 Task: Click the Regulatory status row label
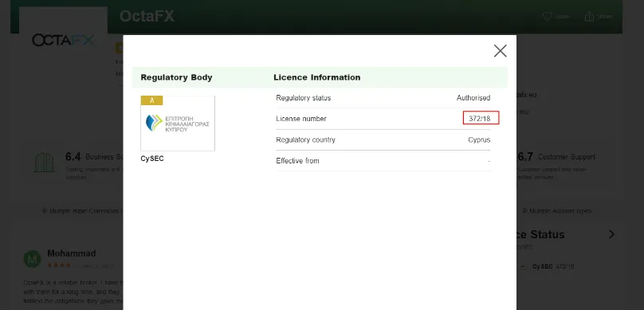[x=303, y=98]
